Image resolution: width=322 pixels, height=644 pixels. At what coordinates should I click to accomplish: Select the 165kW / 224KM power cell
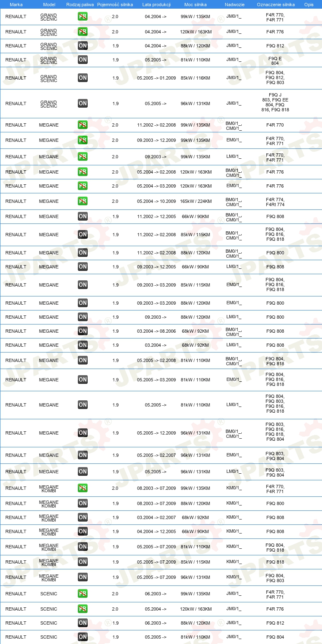pos(195,201)
